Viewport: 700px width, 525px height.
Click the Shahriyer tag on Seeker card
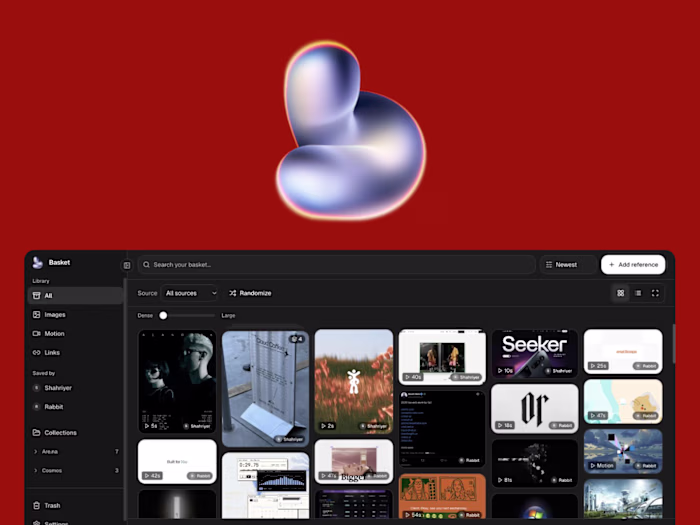(x=558, y=371)
